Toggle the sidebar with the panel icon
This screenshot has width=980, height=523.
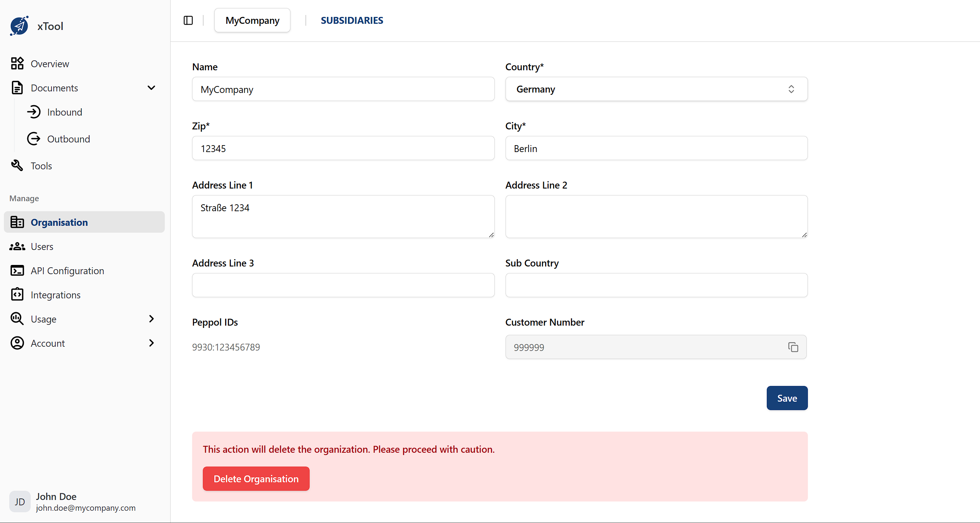[188, 20]
